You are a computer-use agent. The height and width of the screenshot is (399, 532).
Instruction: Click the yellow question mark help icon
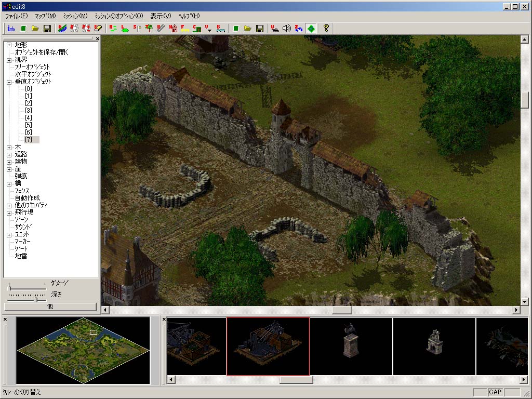coord(326,29)
